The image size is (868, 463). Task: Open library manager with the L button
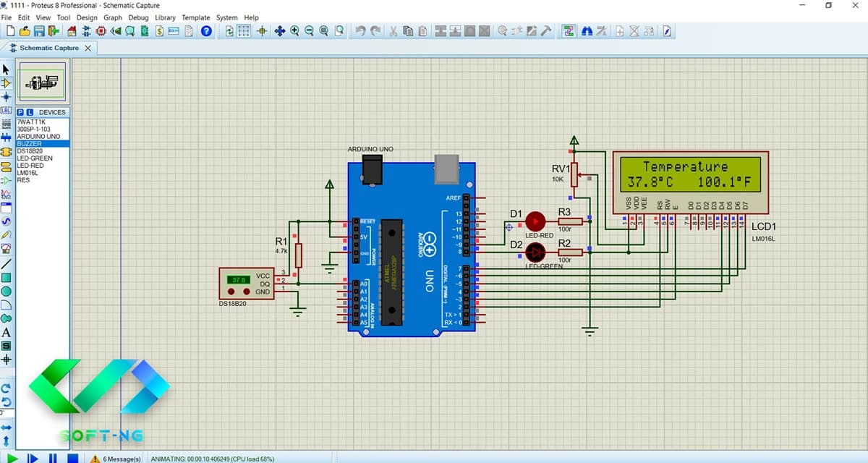tap(30, 112)
